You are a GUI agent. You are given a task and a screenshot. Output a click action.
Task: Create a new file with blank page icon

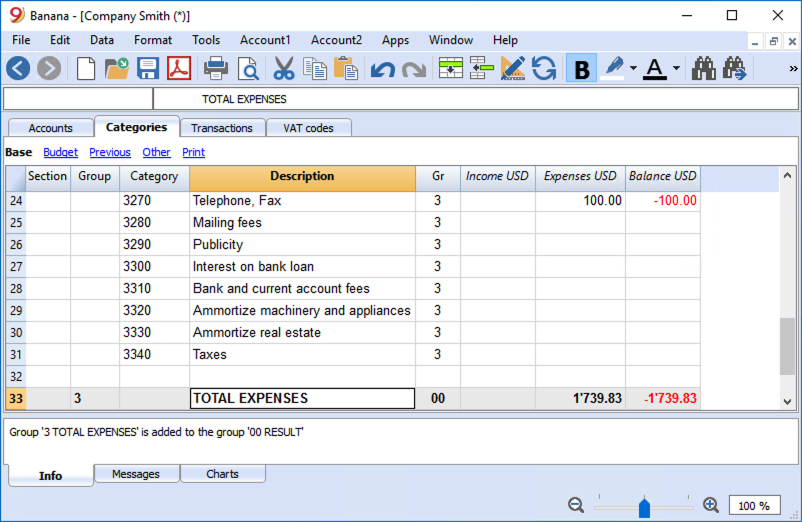pyautogui.click(x=85, y=69)
